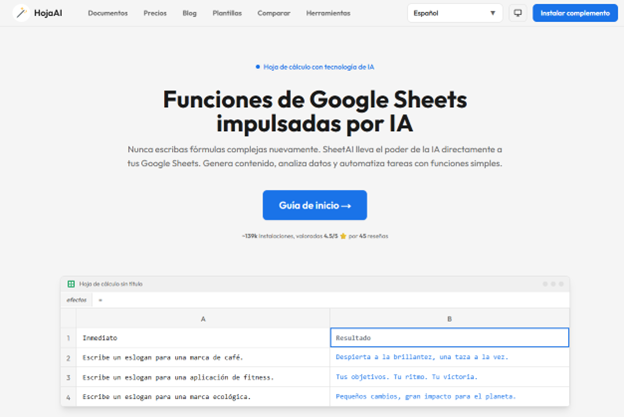Click the installs and rating summary text
Image resolution: width=624 pixels, height=417 pixels.
click(315, 236)
